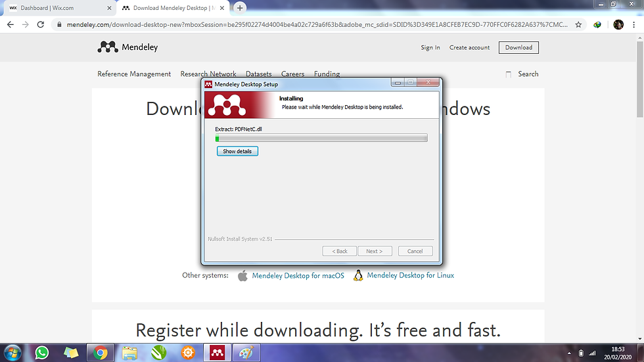Open the Chrome three-dot menu
Screen dimensions: 644x362
click(x=633, y=24)
